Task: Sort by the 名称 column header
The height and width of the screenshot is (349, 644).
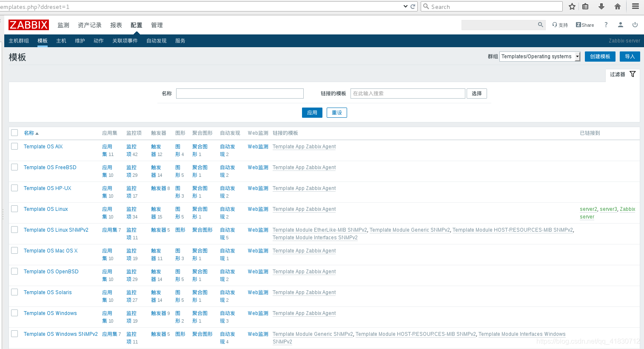Action: coord(31,133)
